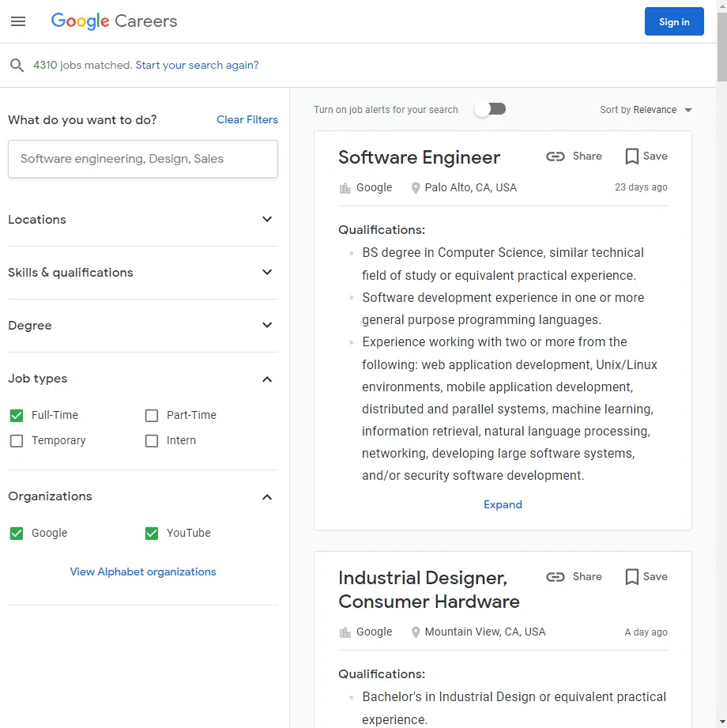Image resolution: width=727 pixels, height=728 pixels.
Task: Check the Temporary checkbox
Action: click(17, 440)
